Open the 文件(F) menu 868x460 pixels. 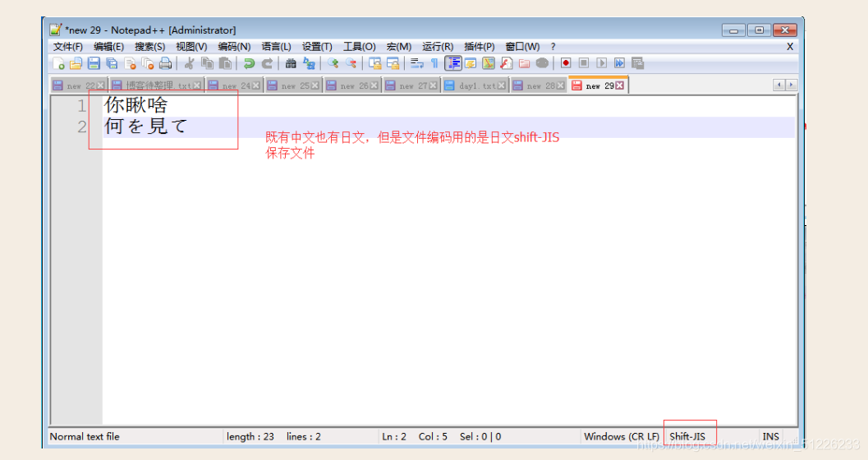click(x=68, y=47)
